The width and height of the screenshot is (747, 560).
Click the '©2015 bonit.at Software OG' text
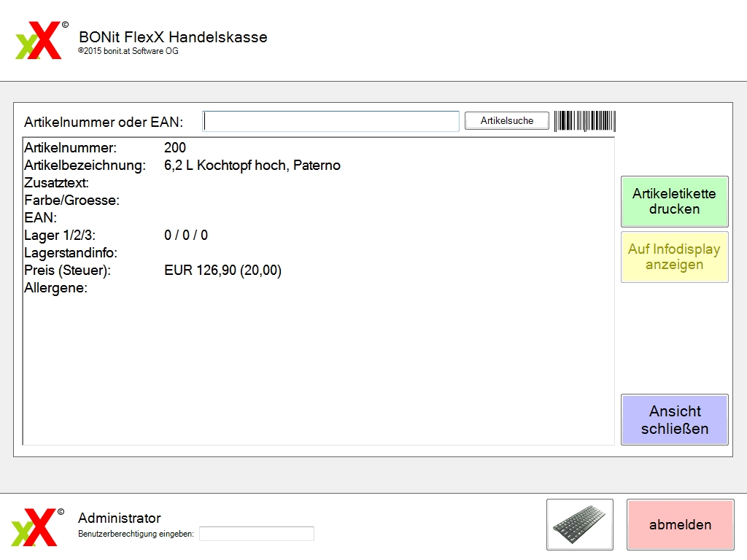tap(128, 51)
